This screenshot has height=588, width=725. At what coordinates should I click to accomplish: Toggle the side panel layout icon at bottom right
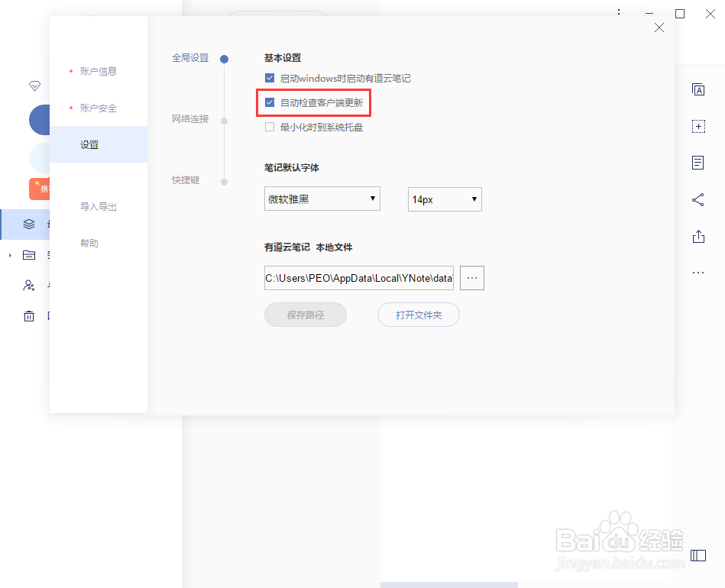(698, 555)
